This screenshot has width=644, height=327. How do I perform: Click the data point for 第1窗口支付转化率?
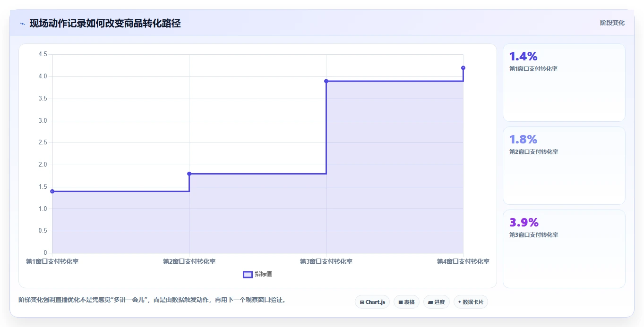[52, 191]
